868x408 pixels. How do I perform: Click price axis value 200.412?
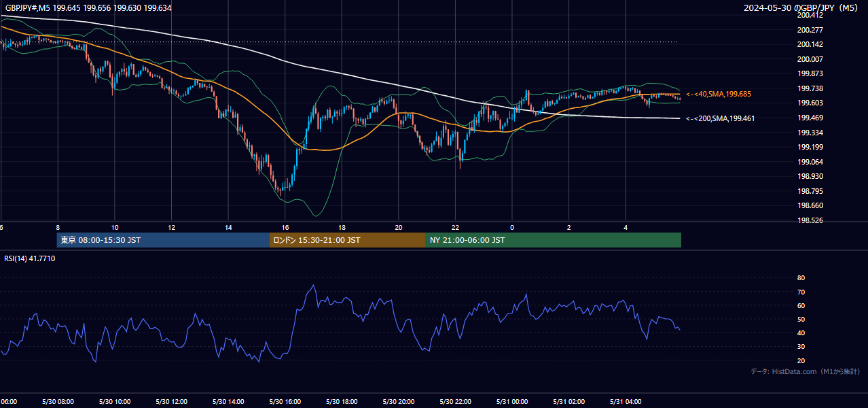810,15
